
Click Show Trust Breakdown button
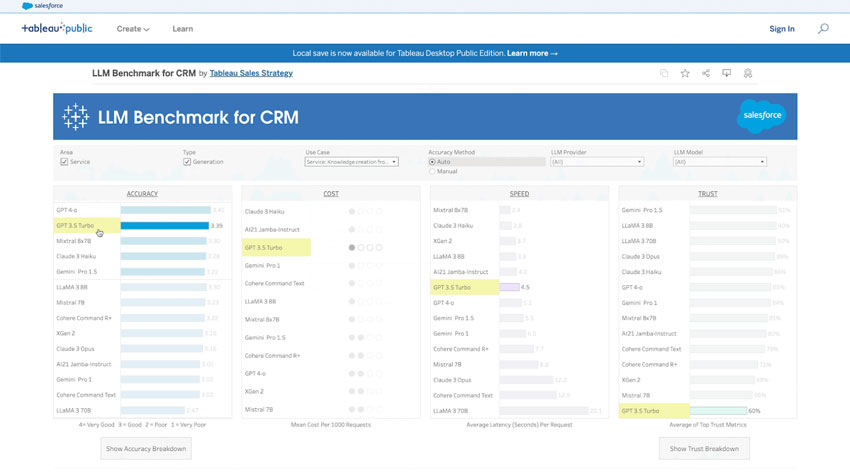(x=704, y=448)
